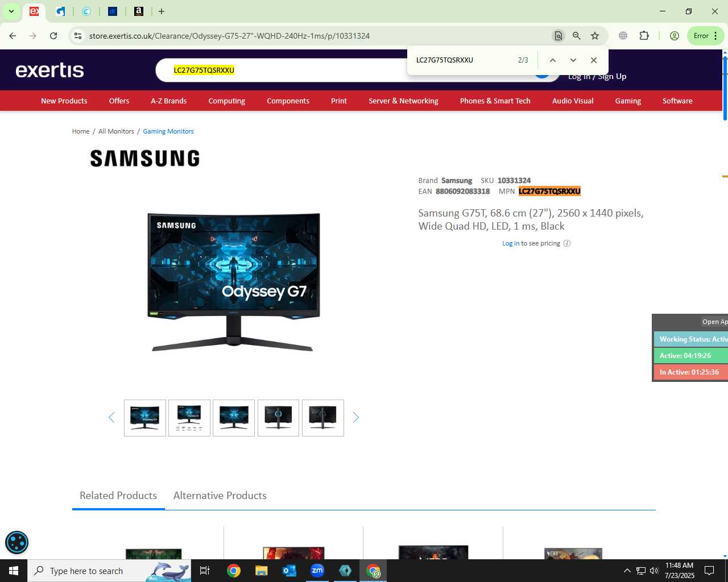
Task: Select the fifth product thumbnail
Action: 323,418
